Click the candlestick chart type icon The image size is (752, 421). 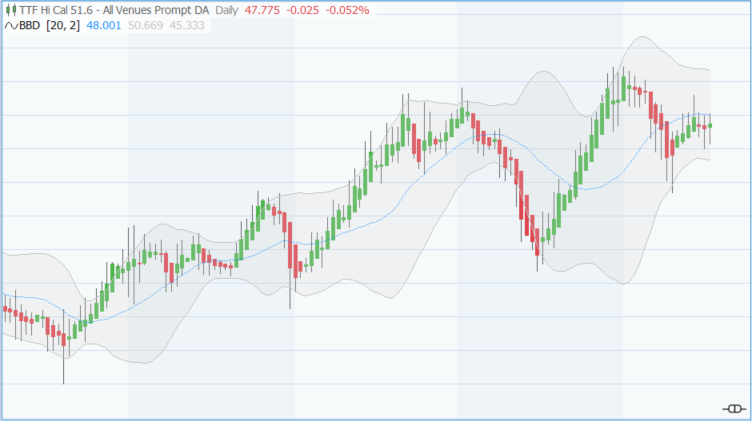(11, 9)
